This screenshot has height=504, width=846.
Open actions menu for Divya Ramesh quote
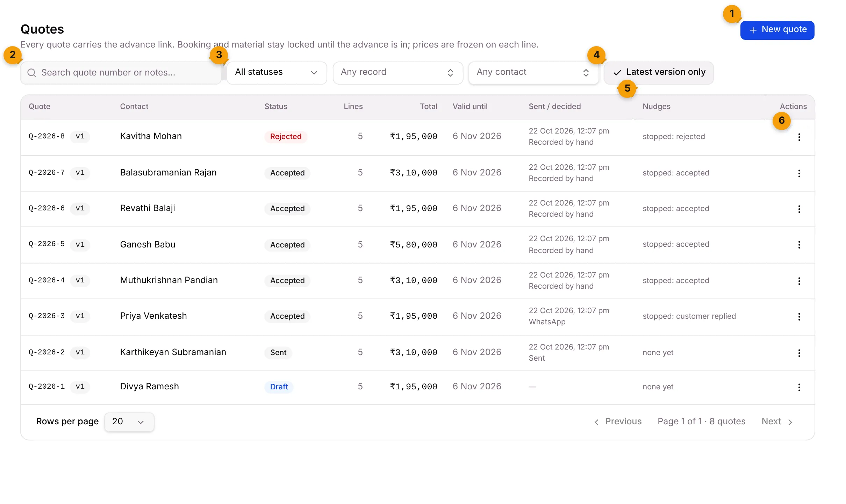click(x=799, y=387)
